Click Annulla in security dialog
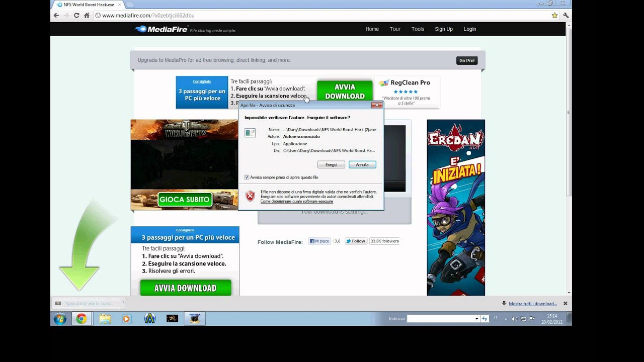Viewport: 644px width, 362px height. (x=362, y=164)
